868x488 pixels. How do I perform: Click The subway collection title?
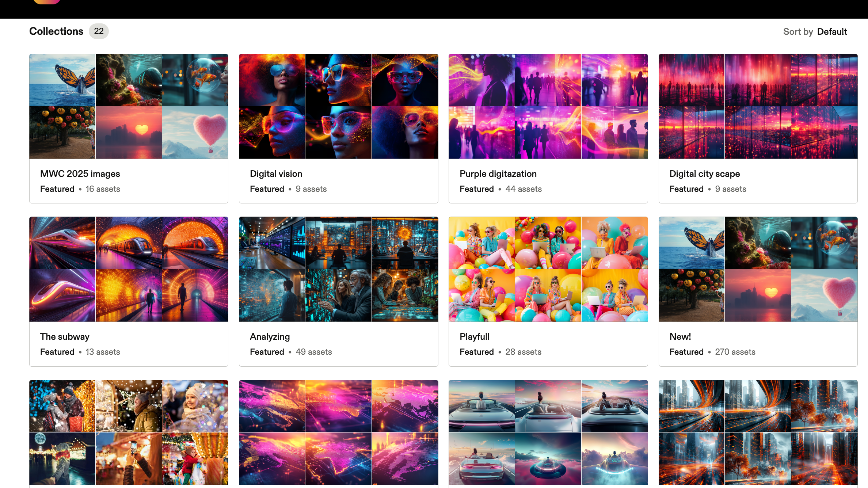pos(65,337)
